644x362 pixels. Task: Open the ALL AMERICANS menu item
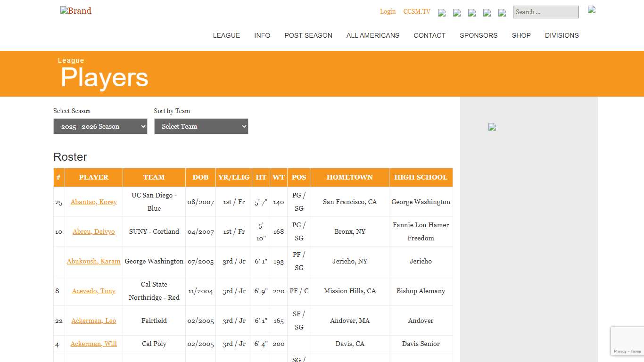[373, 35]
